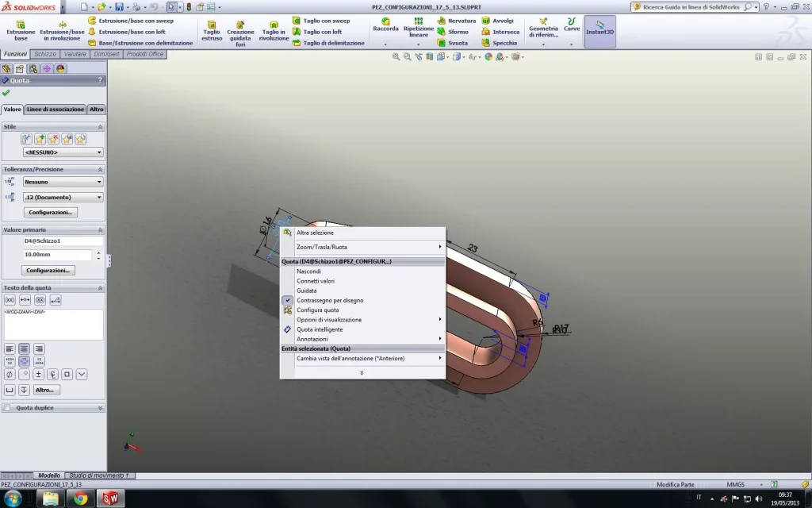Click the 10.00mm dimension value field
812x508 pixels.
(57, 255)
